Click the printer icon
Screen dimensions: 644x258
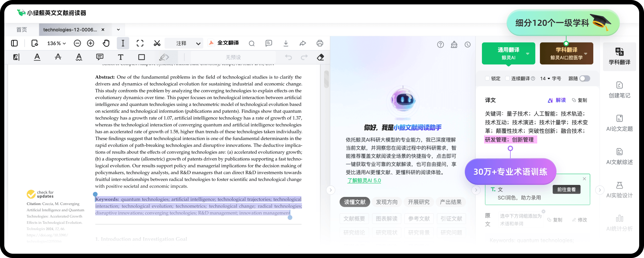pos(320,43)
